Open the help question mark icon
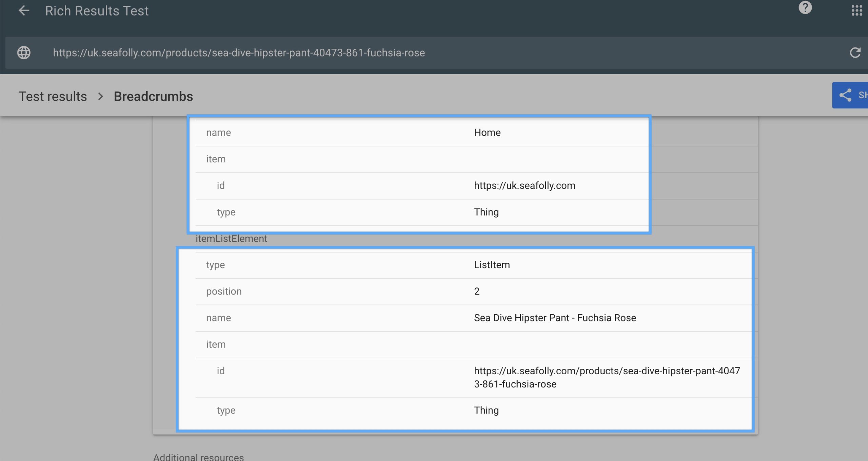Screen dimensions: 868x461 [805, 7]
